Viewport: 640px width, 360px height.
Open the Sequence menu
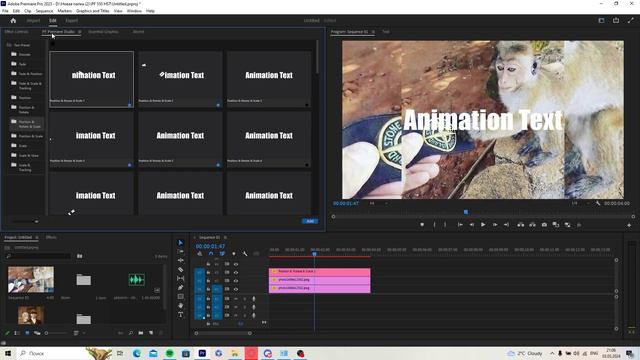click(44, 11)
